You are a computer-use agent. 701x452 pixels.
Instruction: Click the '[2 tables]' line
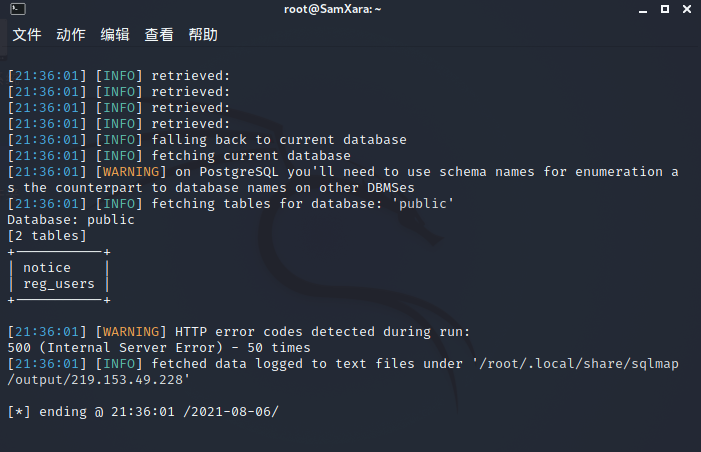click(47, 236)
